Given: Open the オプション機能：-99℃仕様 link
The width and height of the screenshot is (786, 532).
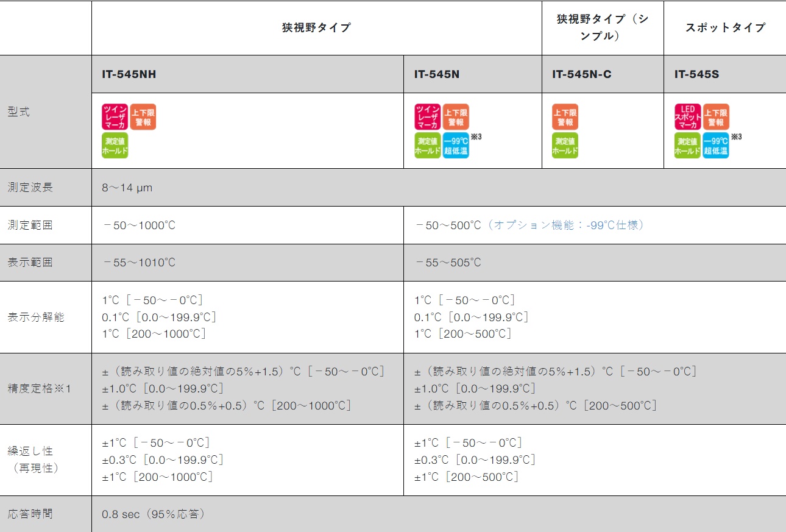Looking at the screenshot, I should coord(565,225).
